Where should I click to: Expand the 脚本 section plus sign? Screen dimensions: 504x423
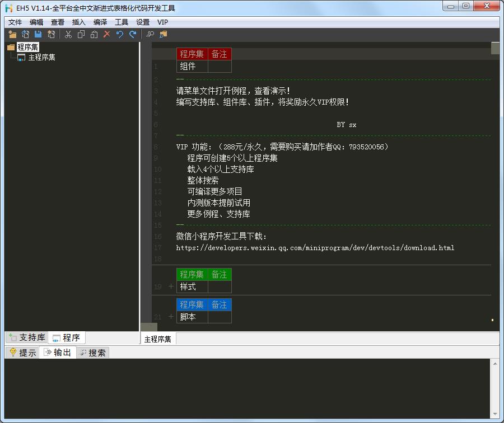point(171,317)
